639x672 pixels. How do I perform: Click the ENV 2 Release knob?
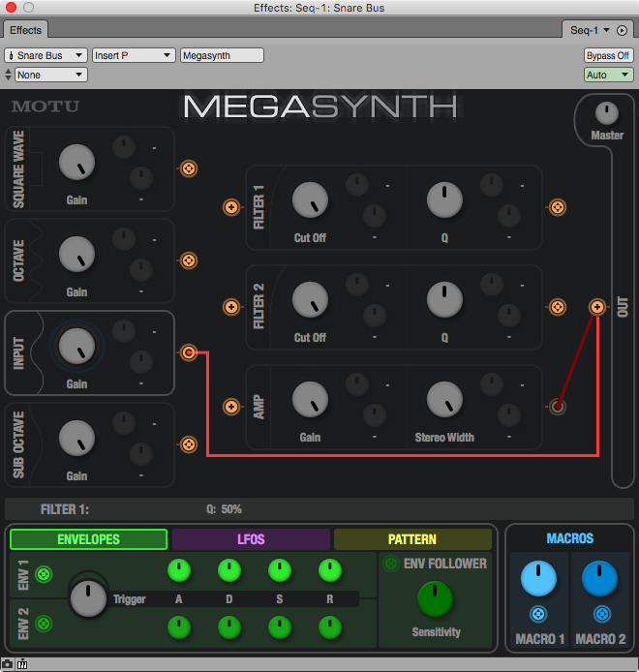pyautogui.click(x=330, y=627)
